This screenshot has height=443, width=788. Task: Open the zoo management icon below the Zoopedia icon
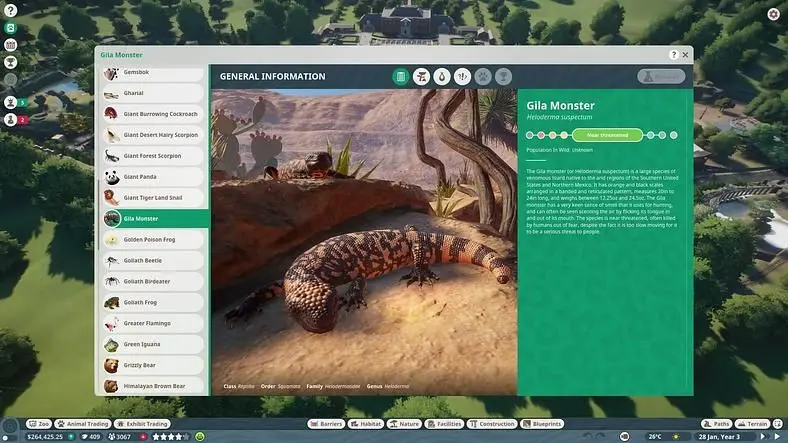click(10, 45)
